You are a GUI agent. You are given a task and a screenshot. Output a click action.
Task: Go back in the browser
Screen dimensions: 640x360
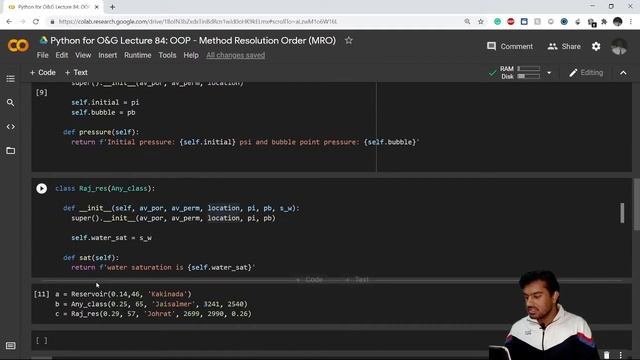(x=9, y=22)
